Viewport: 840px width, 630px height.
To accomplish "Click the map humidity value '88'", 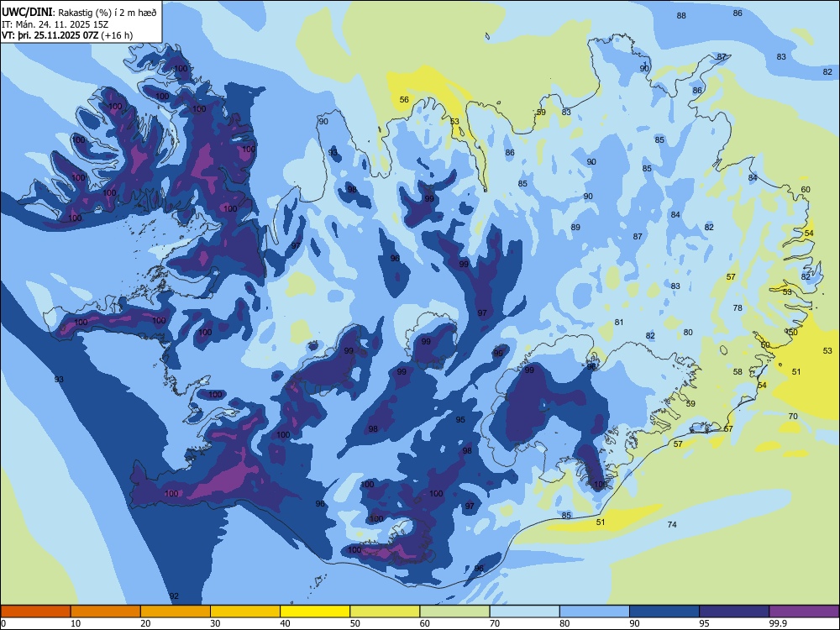I will [681, 15].
